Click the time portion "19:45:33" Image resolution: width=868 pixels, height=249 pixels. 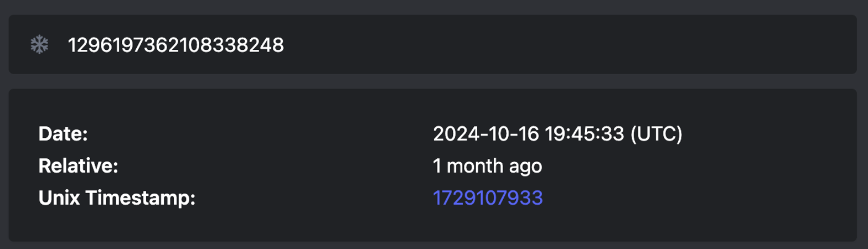tap(585, 134)
